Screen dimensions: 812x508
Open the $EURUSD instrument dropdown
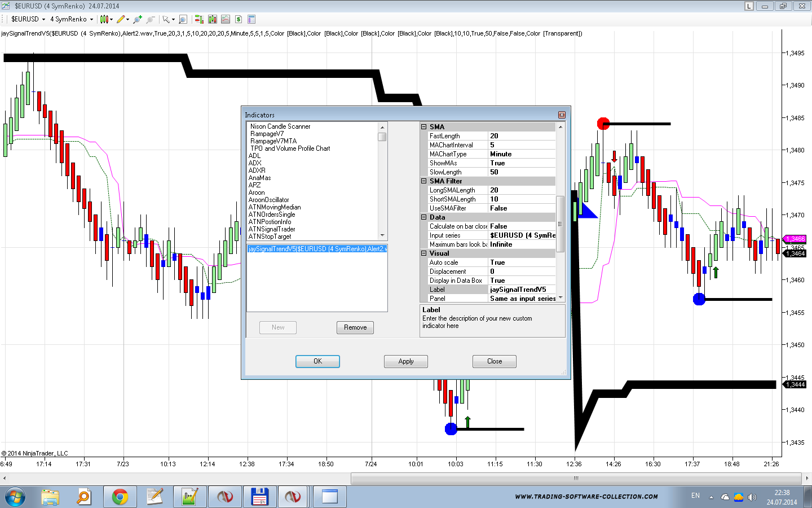[x=28, y=19]
